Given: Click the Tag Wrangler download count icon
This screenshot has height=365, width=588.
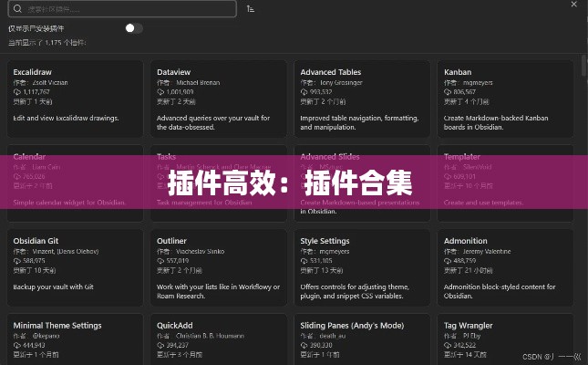Looking at the screenshot, I should coord(448,345).
